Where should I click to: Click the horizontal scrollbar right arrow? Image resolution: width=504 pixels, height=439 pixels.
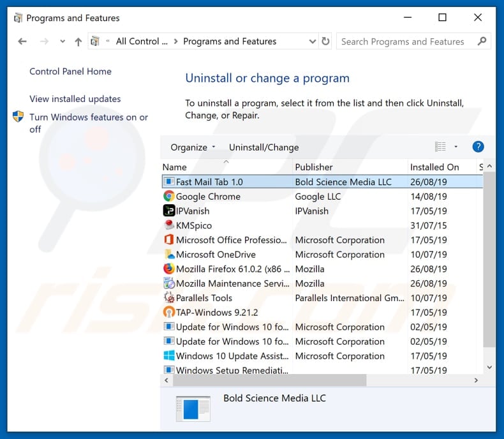coord(476,380)
